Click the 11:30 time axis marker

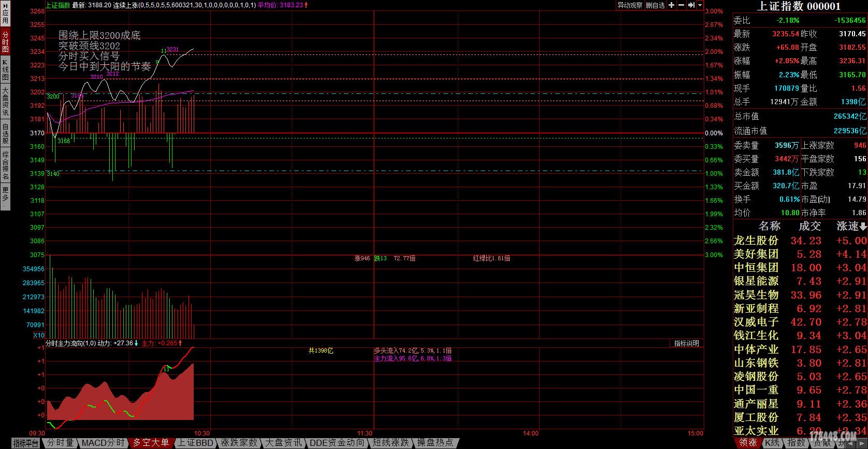[x=365, y=433]
